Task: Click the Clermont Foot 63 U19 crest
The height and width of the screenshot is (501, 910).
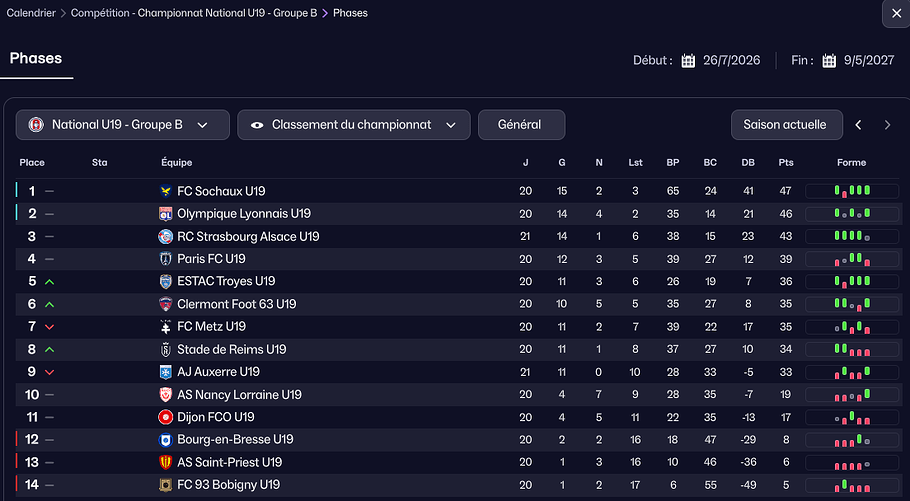Action: (166, 304)
